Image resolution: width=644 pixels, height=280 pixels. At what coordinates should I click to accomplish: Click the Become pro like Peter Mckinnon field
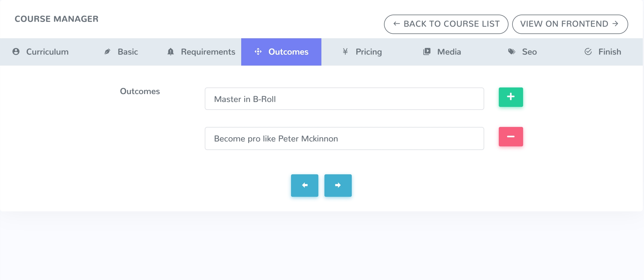click(x=344, y=138)
